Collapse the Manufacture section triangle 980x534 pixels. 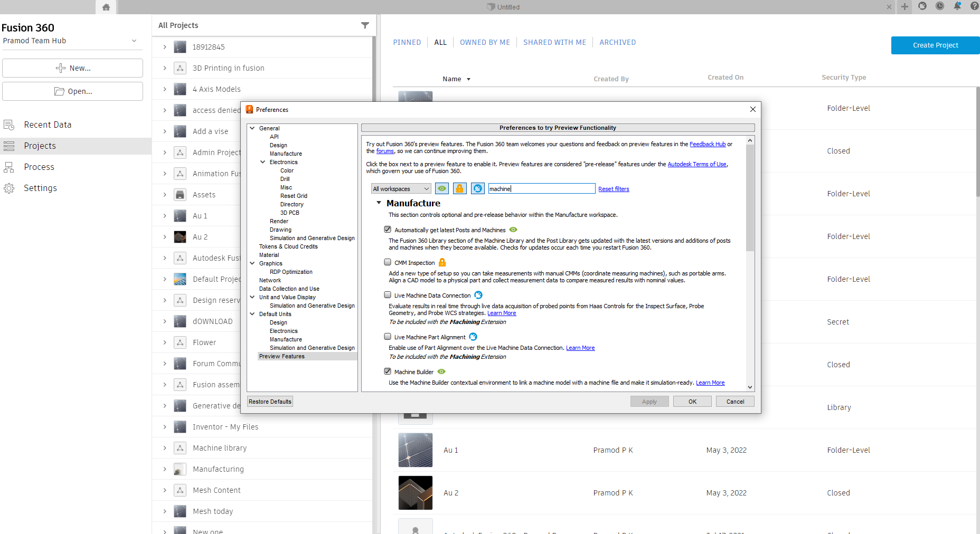[x=379, y=203]
